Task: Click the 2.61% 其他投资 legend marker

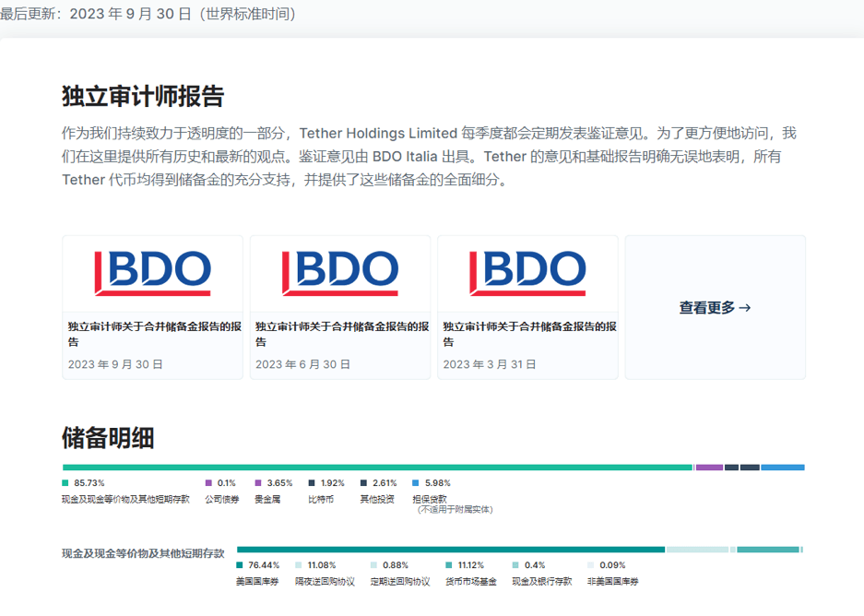Action: [x=363, y=483]
